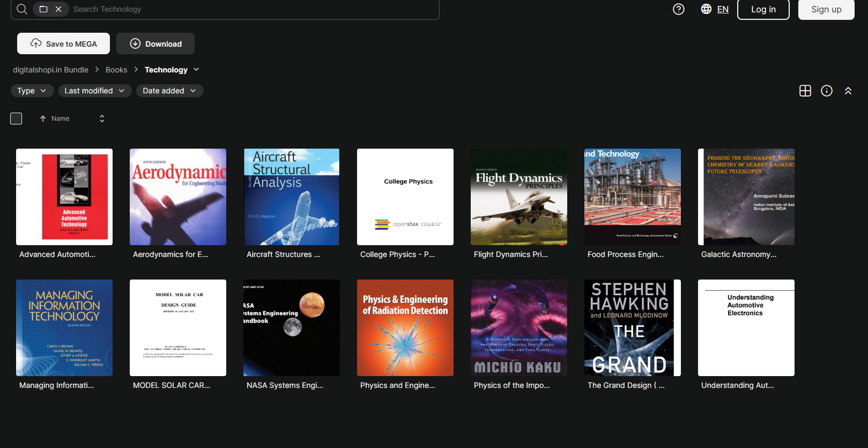Open Aircraft Structural Analysis cover
Screen dimensions: 868x448
292,197
